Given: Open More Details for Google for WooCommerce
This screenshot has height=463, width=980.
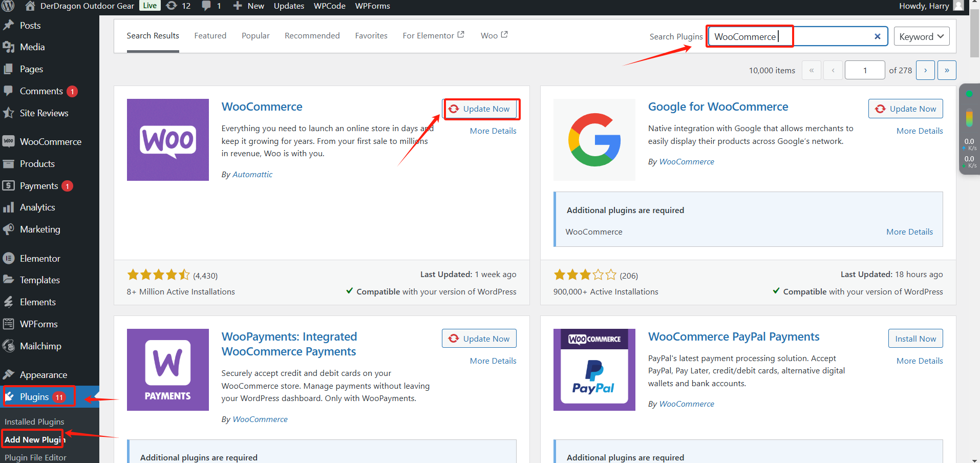Looking at the screenshot, I should [919, 131].
